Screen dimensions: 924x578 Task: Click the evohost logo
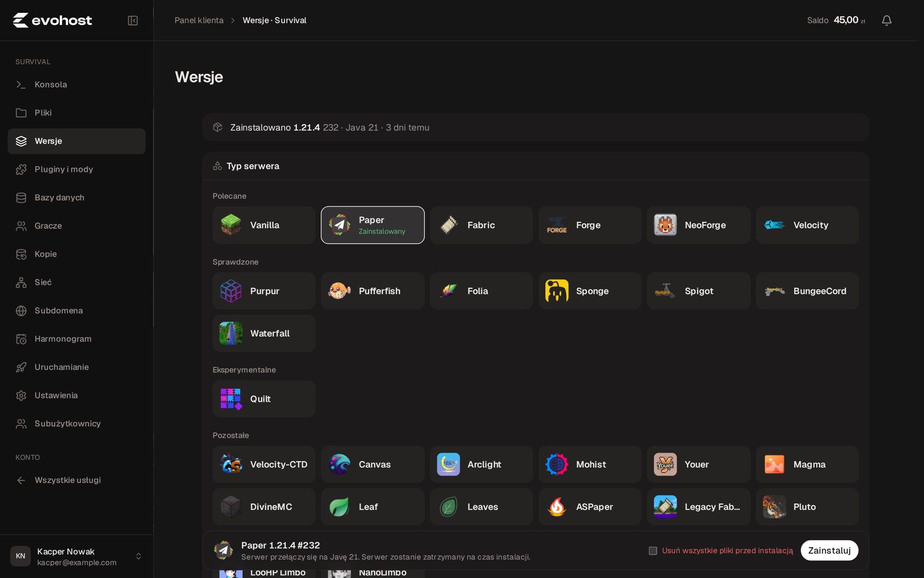[52, 20]
